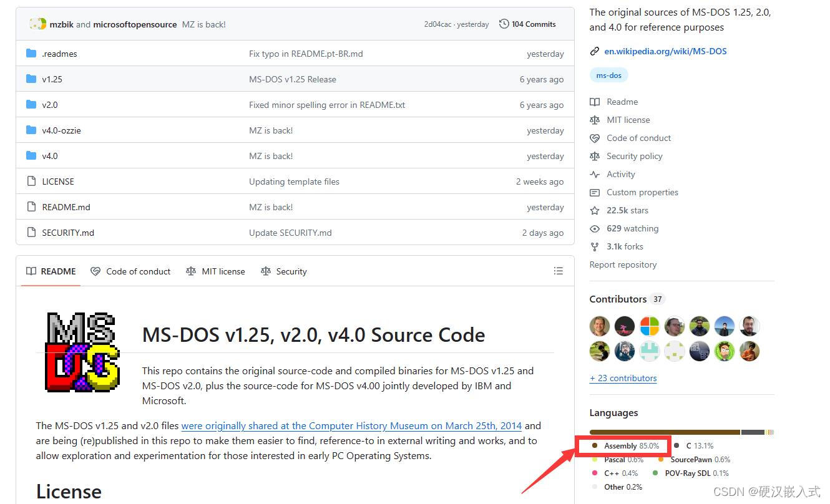Click the C segment of the language bar

tap(753, 432)
